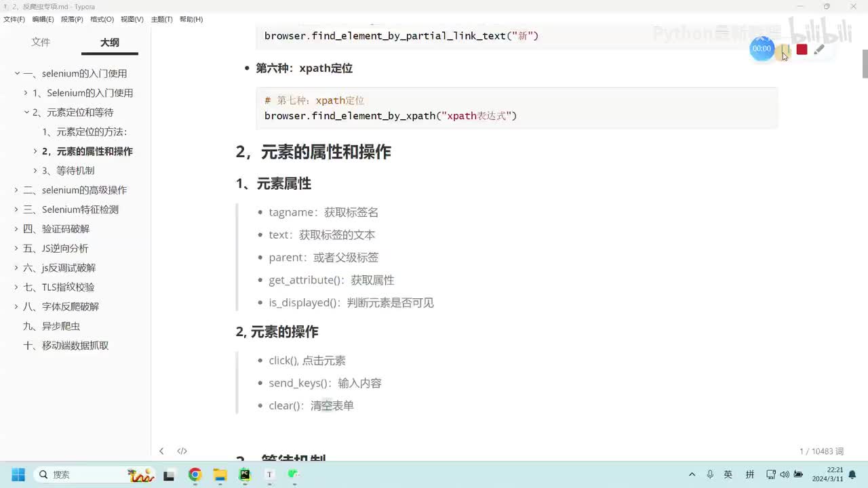Open the 帮助(H) menu
Screen dimensions: 868x488
tap(191, 19)
